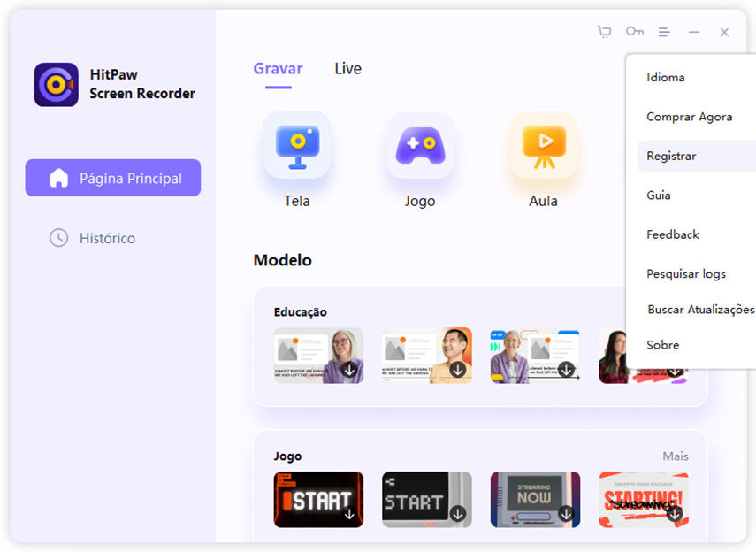Image resolution: width=756 pixels, height=552 pixels.
Task: Select the Jogo game recording icon
Action: point(420,147)
